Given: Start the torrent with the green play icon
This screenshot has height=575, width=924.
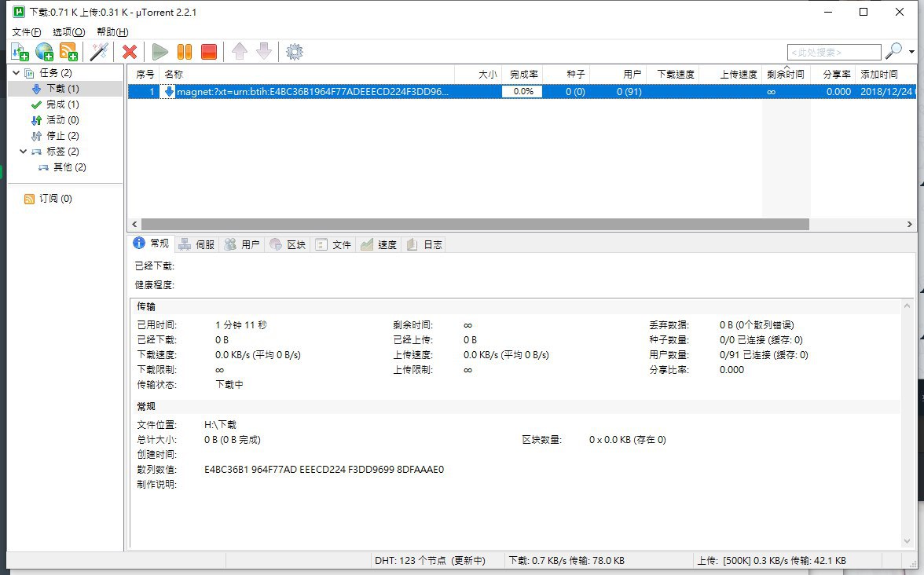Looking at the screenshot, I should pos(160,52).
